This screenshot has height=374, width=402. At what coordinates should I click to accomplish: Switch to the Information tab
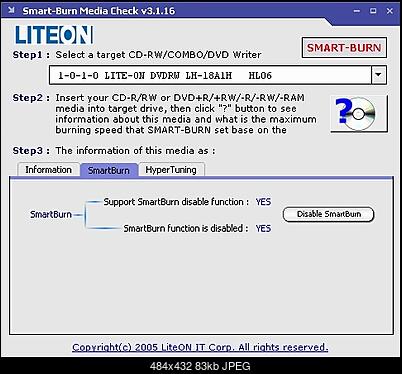[x=48, y=170]
